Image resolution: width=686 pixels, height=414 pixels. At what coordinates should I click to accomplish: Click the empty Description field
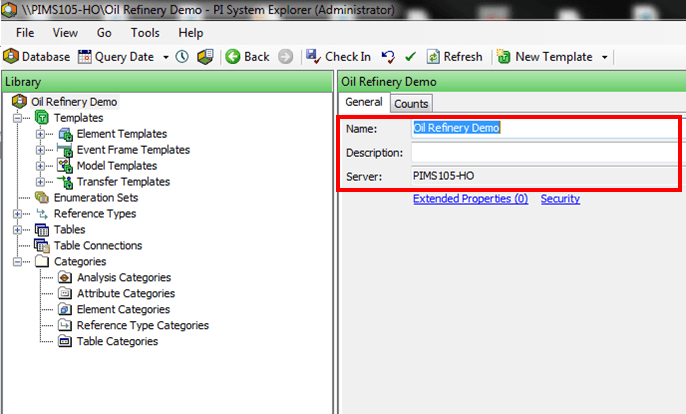pos(545,152)
